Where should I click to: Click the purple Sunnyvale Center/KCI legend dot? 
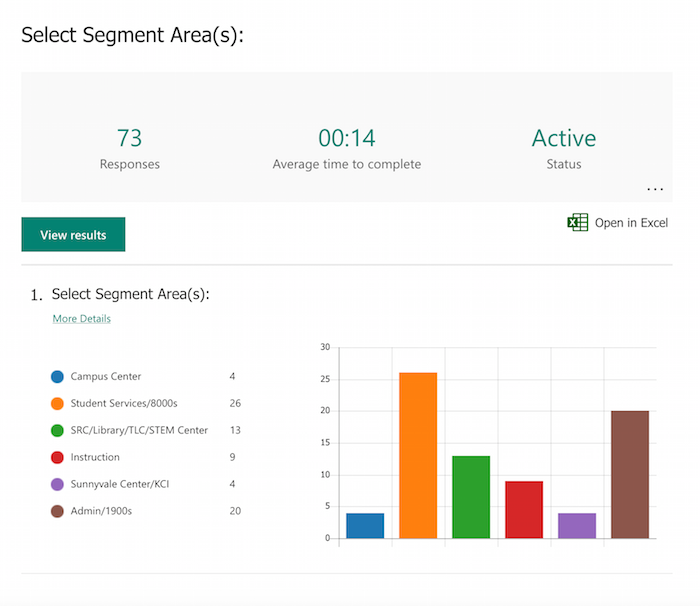57,484
